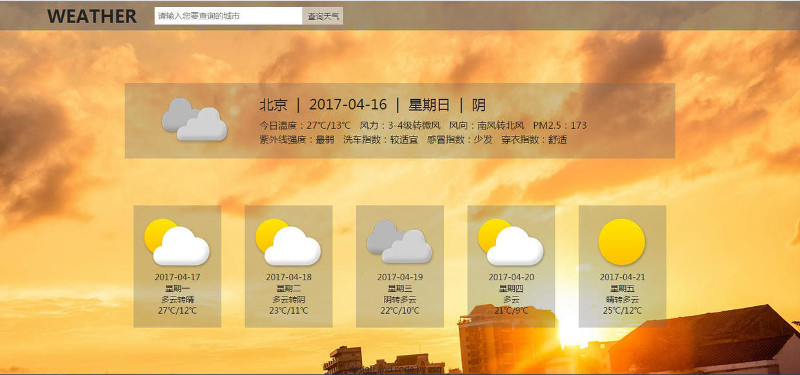
Task: Click the 2017-04-17 forecast date
Action: pyautogui.click(x=177, y=277)
